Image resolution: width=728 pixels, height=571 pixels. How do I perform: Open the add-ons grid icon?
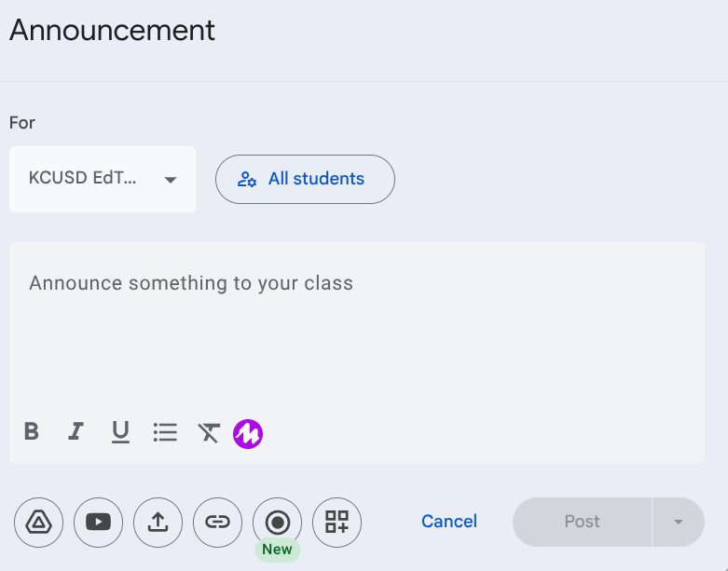pos(337,522)
